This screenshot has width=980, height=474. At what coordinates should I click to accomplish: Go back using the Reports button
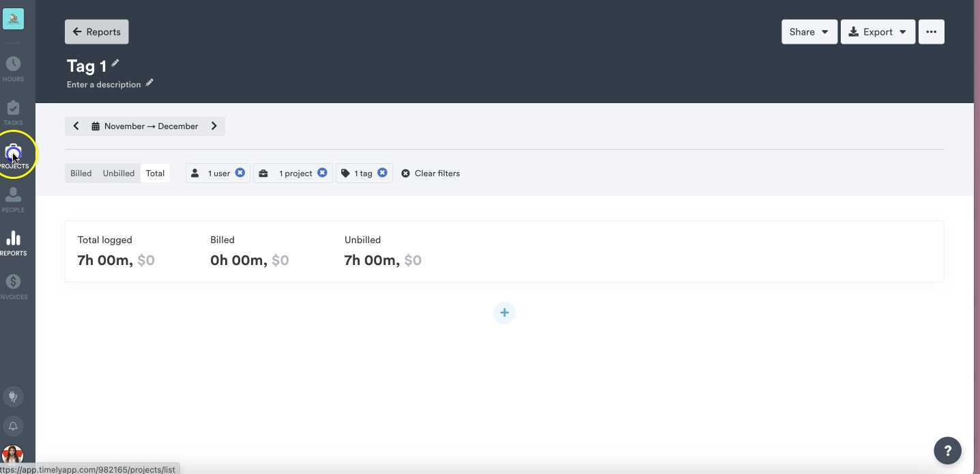pos(96,31)
